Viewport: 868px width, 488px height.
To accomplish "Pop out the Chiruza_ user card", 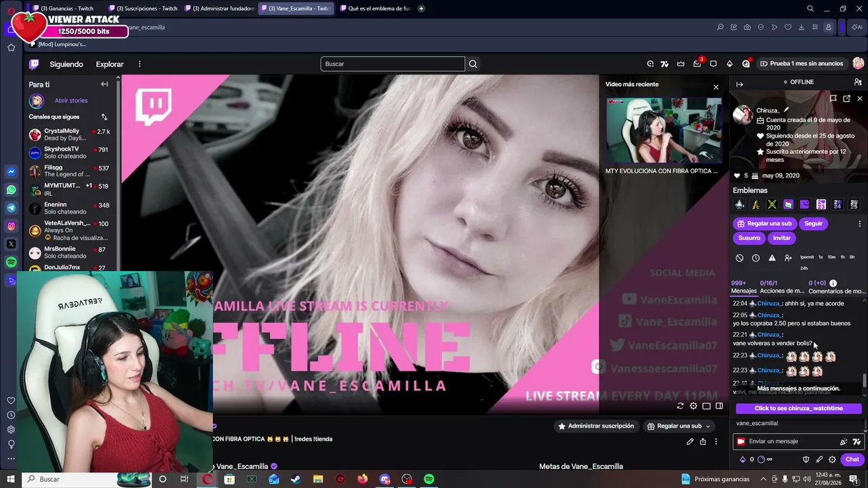I will point(846,98).
